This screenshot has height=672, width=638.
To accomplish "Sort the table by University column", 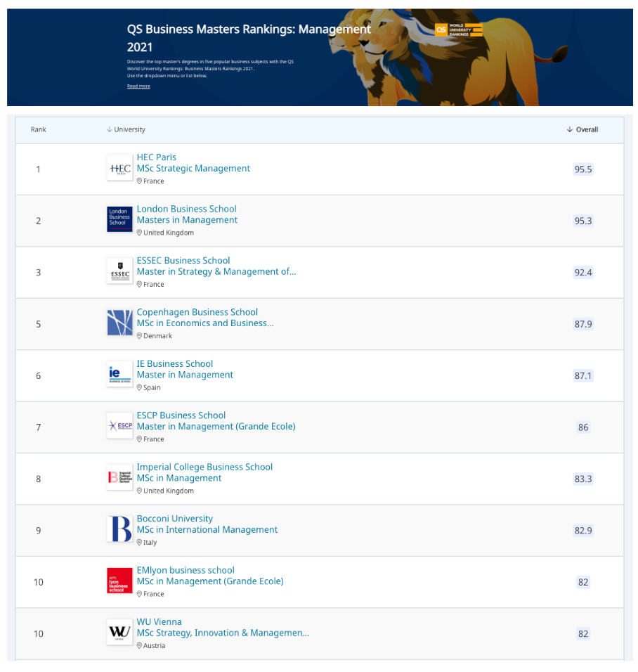I will pos(126,129).
